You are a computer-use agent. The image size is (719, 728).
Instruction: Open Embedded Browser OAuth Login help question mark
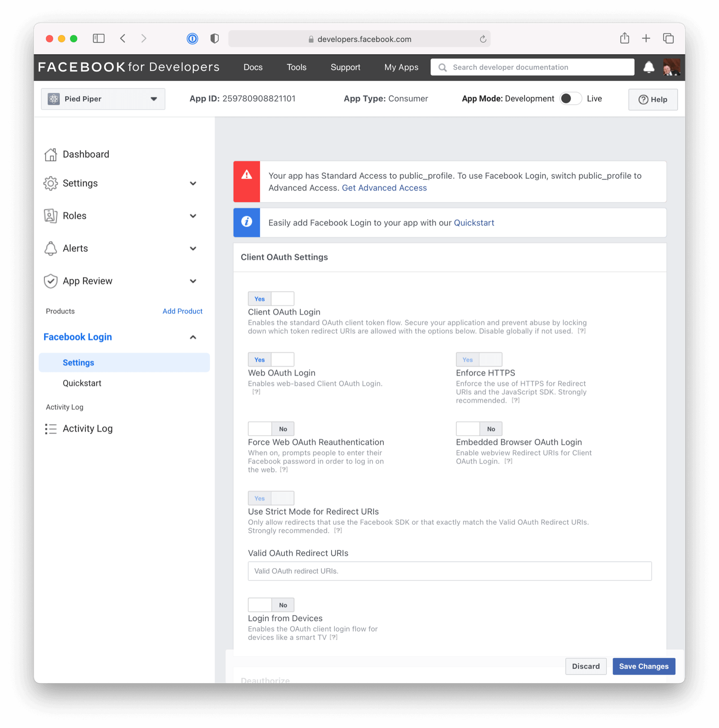[508, 461]
